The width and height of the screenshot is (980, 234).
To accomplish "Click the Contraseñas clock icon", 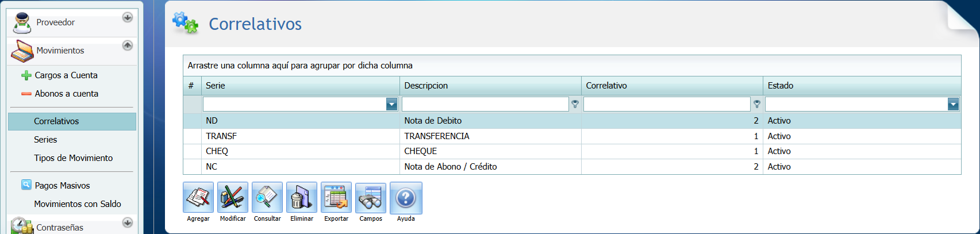I will (22, 226).
